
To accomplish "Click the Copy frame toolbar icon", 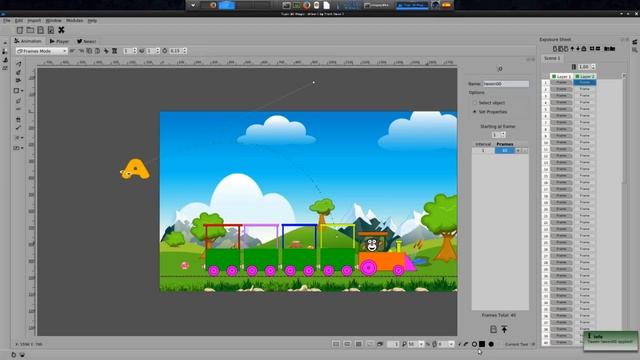I will coord(89,51).
